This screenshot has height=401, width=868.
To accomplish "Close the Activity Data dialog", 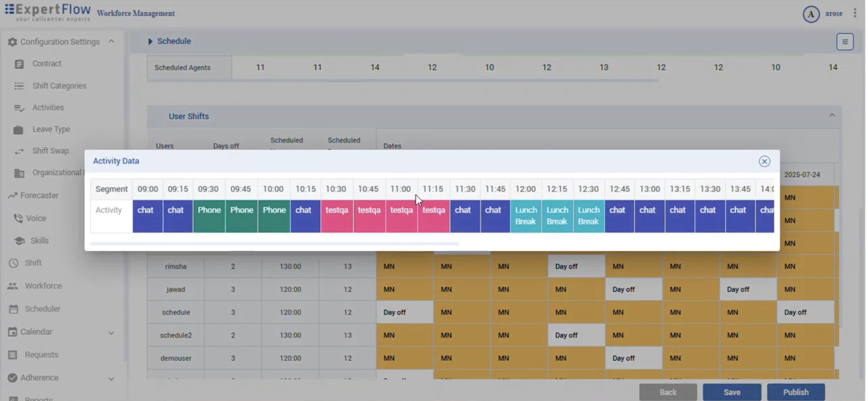I will click(x=764, y=161).
